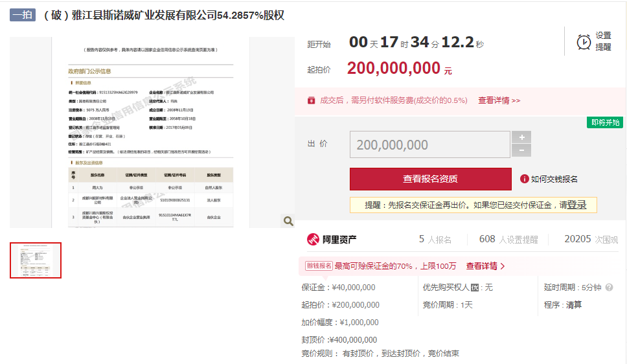Click the 赊钱报名 tag
The width and height of the screenshot is (627, 364).
(x=319, y=266)
